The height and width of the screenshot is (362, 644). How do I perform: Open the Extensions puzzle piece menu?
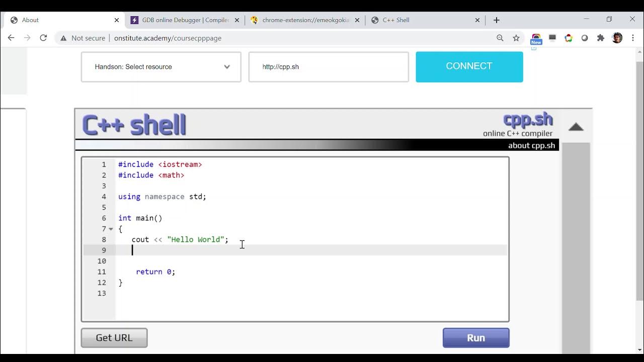click(601, 38)
